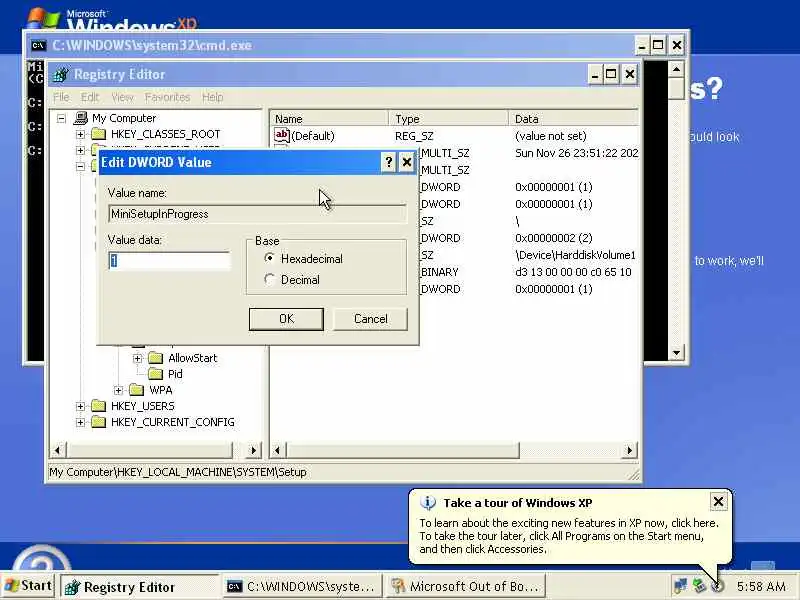Image resolution: width=800 pixels, height=600 pixels.
Task: Switch to C:\WINDOWS\syste... taskbar button
Action: [x=303, y=587]
